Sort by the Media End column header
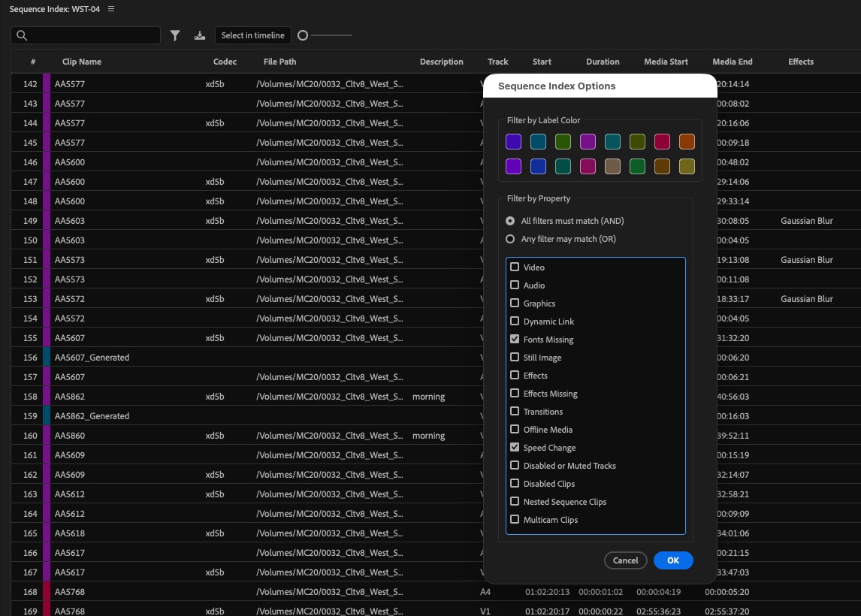The width and height of the screenshot is (861, 616). 732,62
